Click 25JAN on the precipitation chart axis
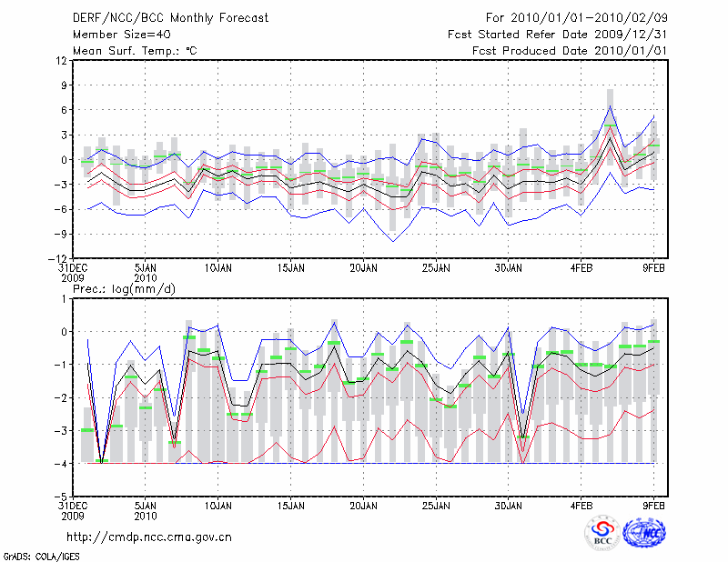The image size is (728, 562). [436, 505]
